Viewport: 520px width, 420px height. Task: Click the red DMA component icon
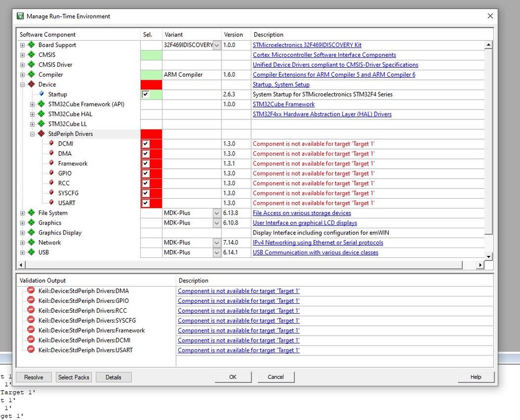click(x=52, y=153)
